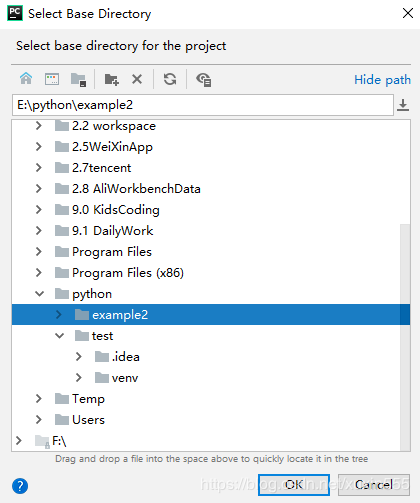The width and height of the screenshot is (420, 503).
Task: Refresh the directory tree
Action: pos(170,79)
